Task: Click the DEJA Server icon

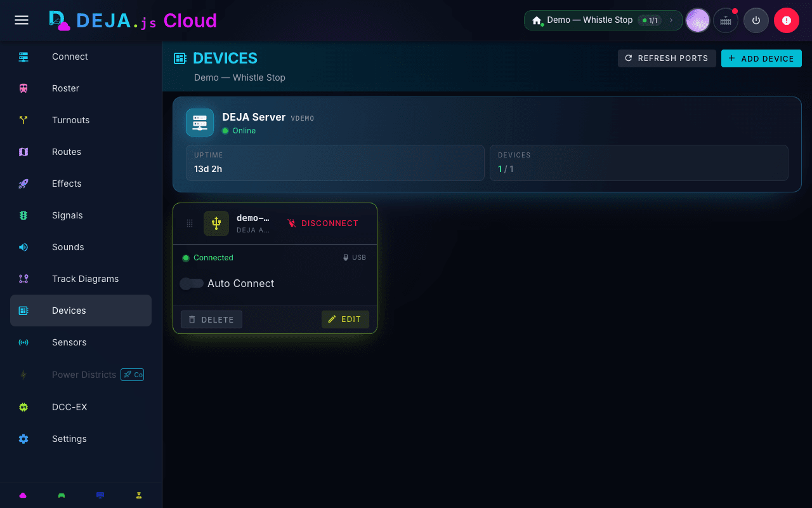Action: [x=200, y=123]
